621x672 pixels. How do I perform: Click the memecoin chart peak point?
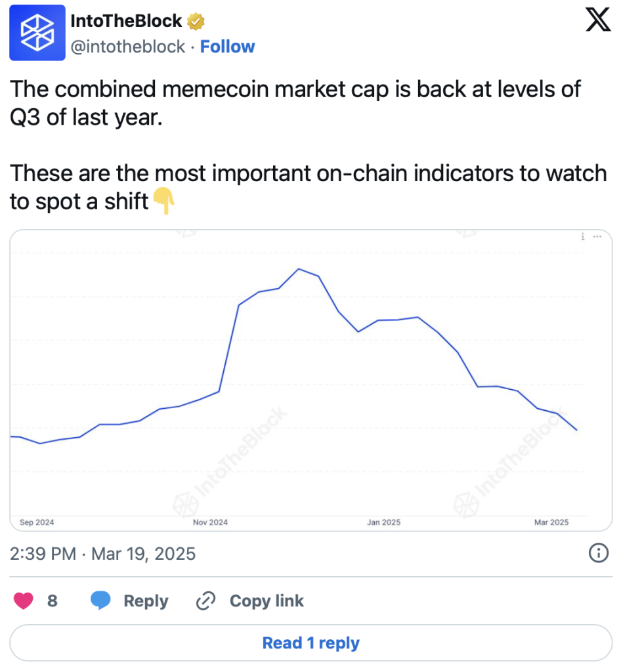[299, 269]
